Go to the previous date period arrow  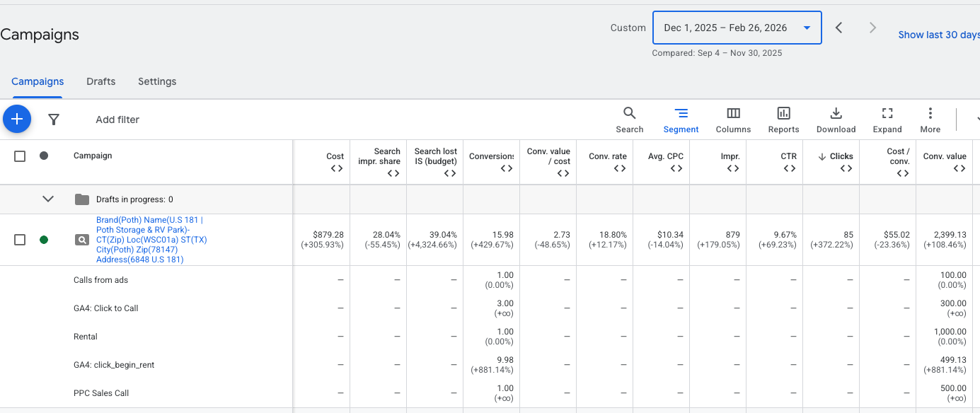point(838,28)
